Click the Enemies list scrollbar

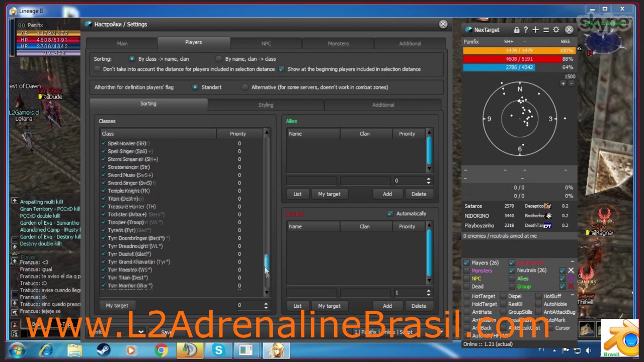point(429,253)
